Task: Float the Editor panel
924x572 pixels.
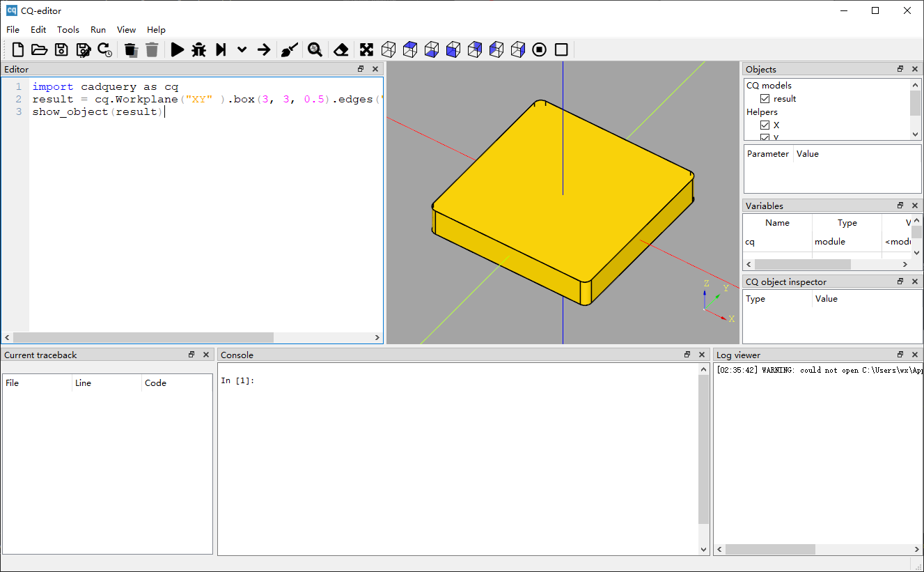Action: pos(361,69)
